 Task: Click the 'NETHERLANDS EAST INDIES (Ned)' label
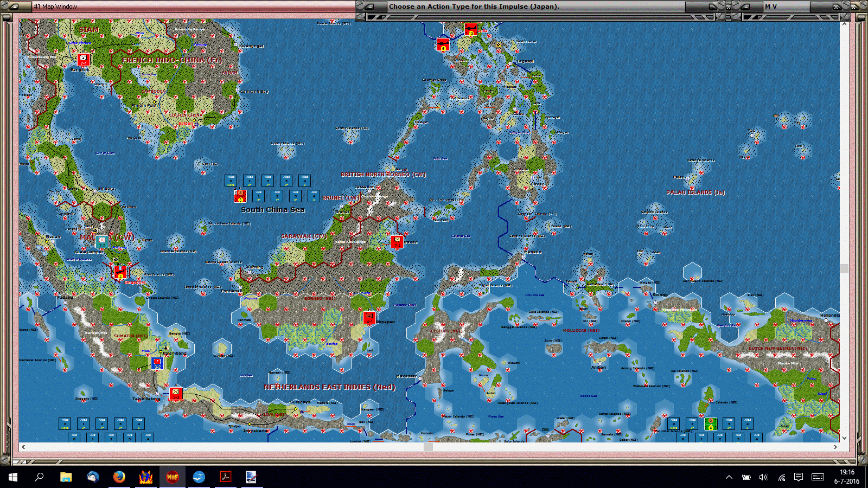pyautogui.click(x=330, y=387)
